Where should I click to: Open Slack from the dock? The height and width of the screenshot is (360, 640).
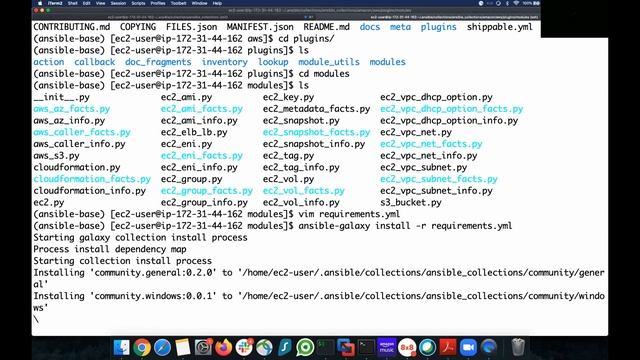244,347
